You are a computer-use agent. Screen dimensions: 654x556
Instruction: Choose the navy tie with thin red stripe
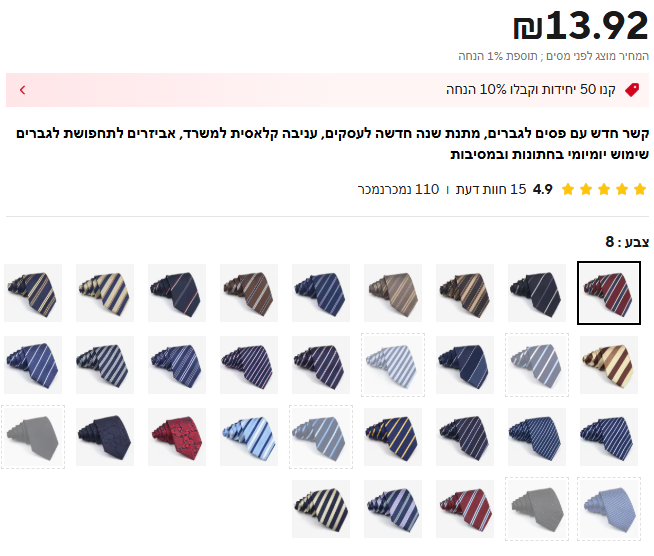(177, 293)
